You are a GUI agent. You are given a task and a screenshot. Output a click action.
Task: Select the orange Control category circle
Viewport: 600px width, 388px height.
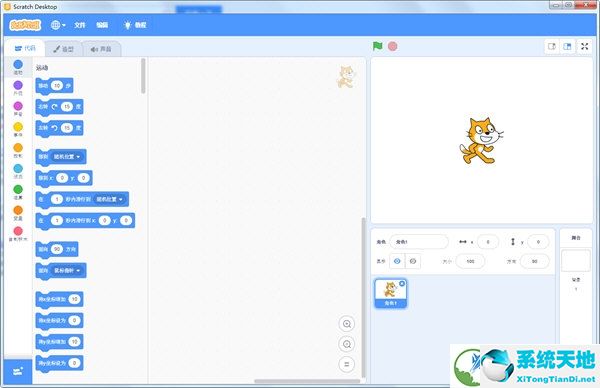[18, 148]
